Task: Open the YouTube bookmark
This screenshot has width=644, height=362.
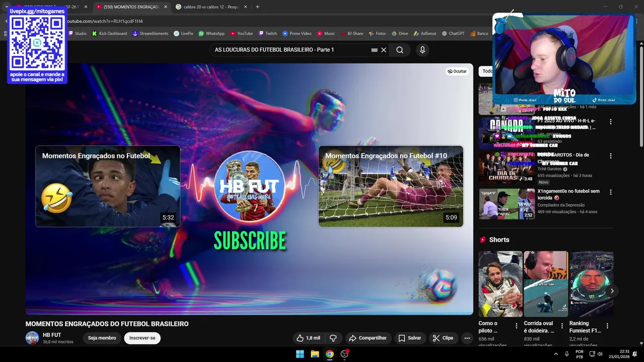Action: (x=242, y=34)
